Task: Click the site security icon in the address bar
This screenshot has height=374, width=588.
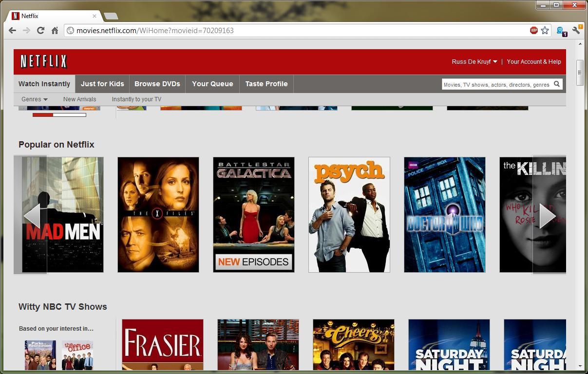Action: pyautogui.click(x=71, y=30)
